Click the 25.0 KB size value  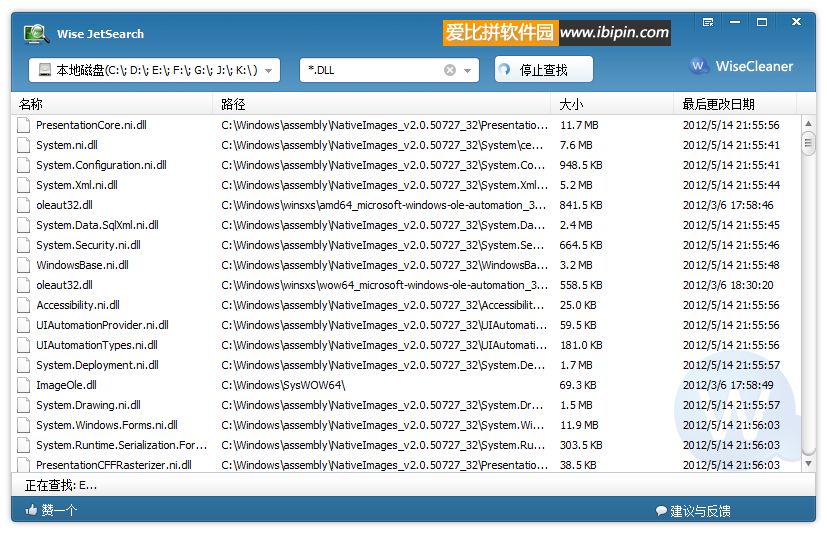pyautogui.click(x=578, y=305)
